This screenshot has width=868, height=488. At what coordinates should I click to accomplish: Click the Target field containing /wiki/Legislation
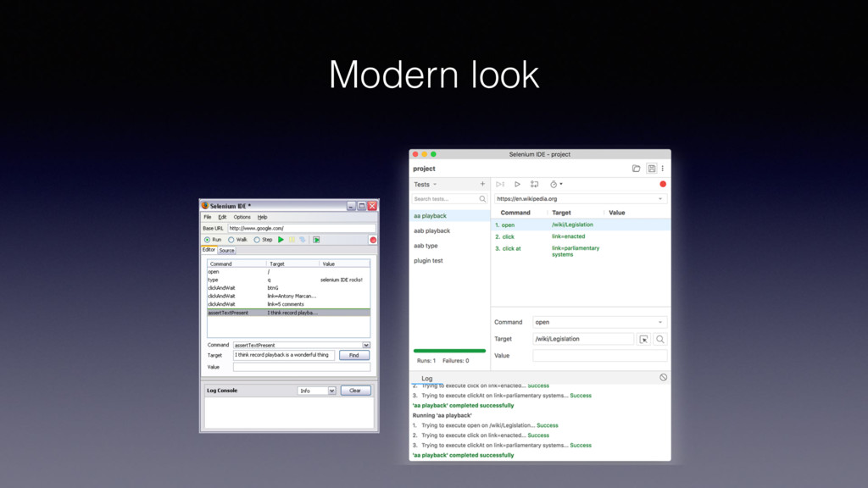583,339
